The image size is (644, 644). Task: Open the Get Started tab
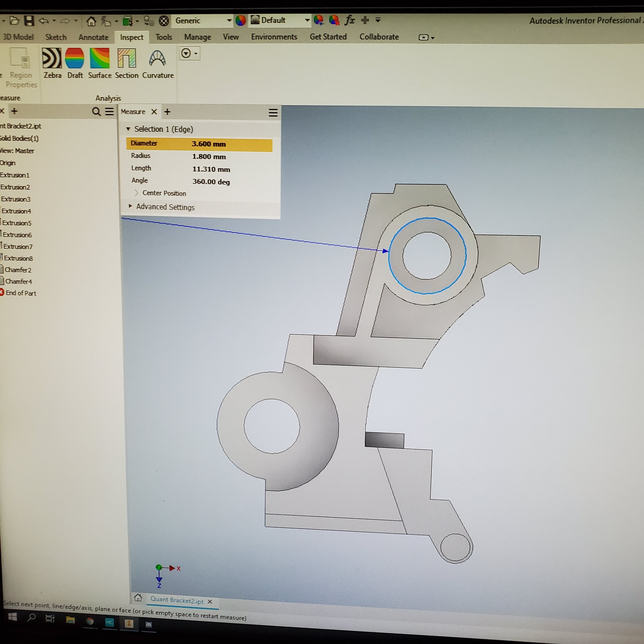tap(328, 37)
